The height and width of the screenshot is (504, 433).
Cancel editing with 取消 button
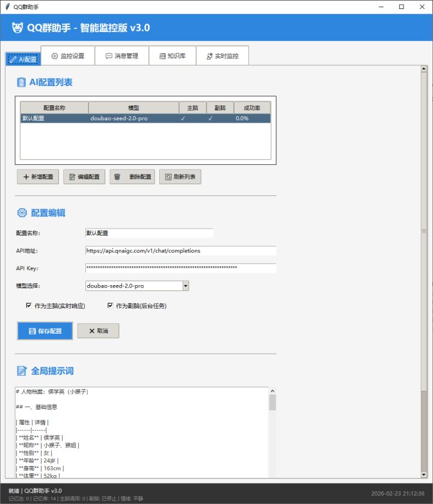[99, 331]
